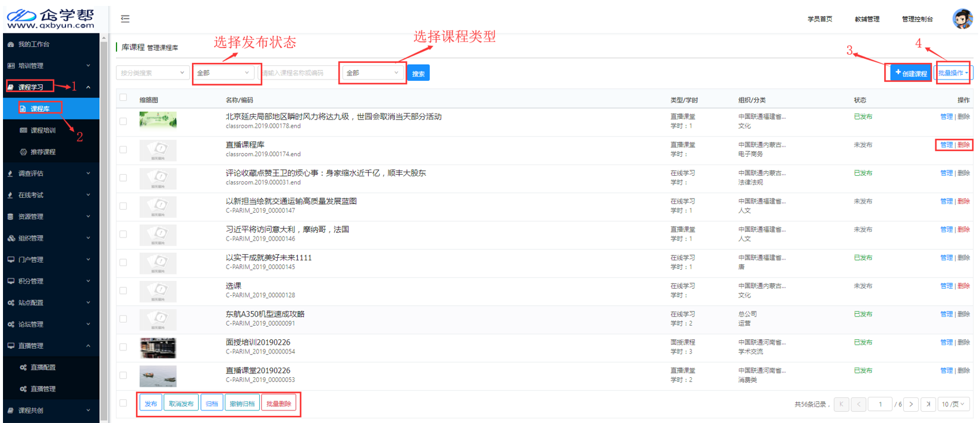
Task: Select all rows with header checkbox
Action: (123, 98)
